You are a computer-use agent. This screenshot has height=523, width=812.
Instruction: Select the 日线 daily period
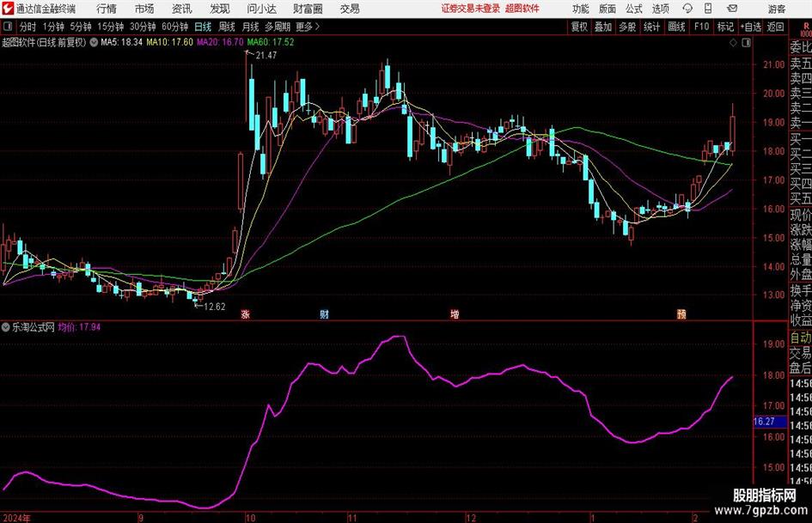203,27
